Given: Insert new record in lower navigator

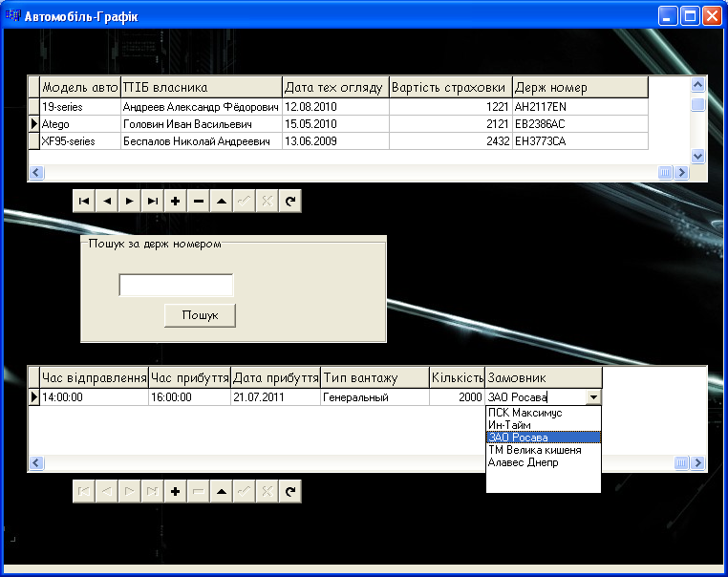Looking at the screenshot, I should point(176,491).
